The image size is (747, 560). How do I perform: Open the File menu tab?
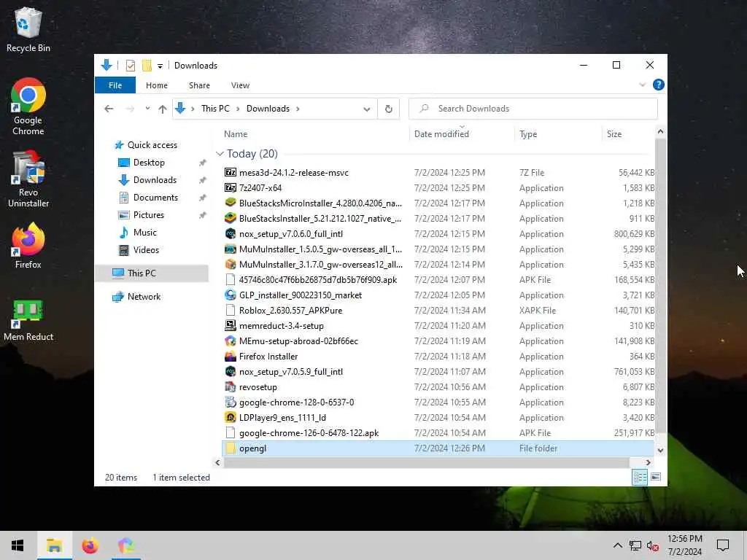(115, 85)
